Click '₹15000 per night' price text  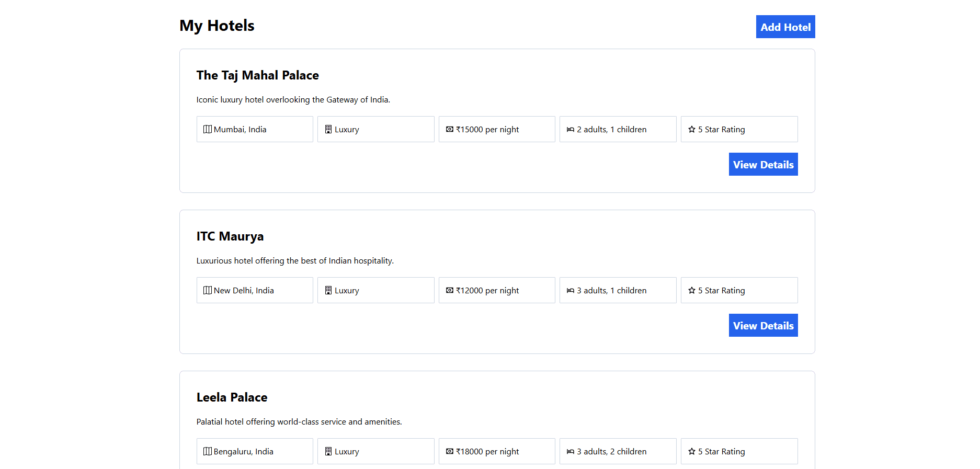[x=487, y=130]
